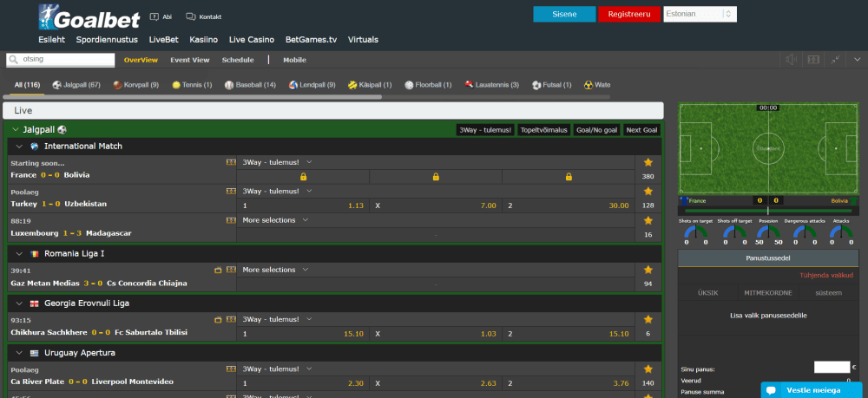The height and width of the screenshot is (398, 868).
Task: Select Lendpall (9) sport filter
Action: [312, 85]
